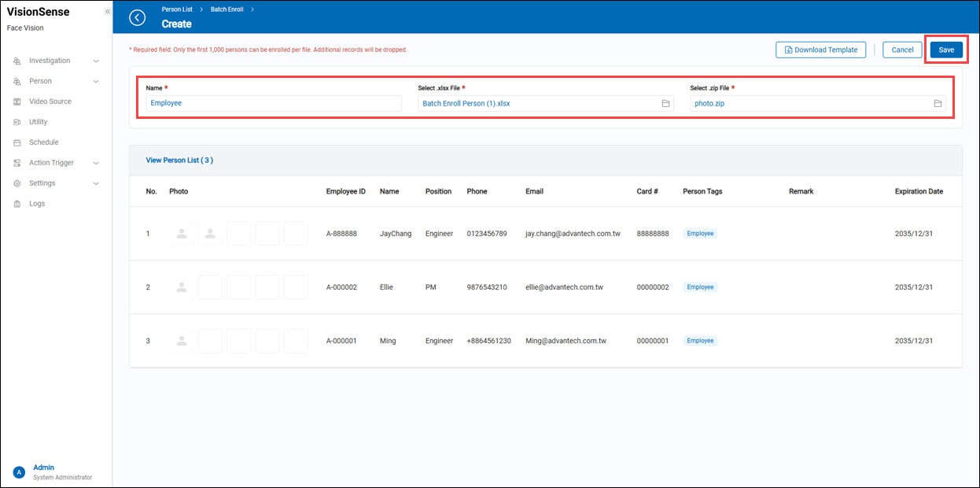The image size is (980, 488).
Task: Click the Save button
Action: click(946, 49)
